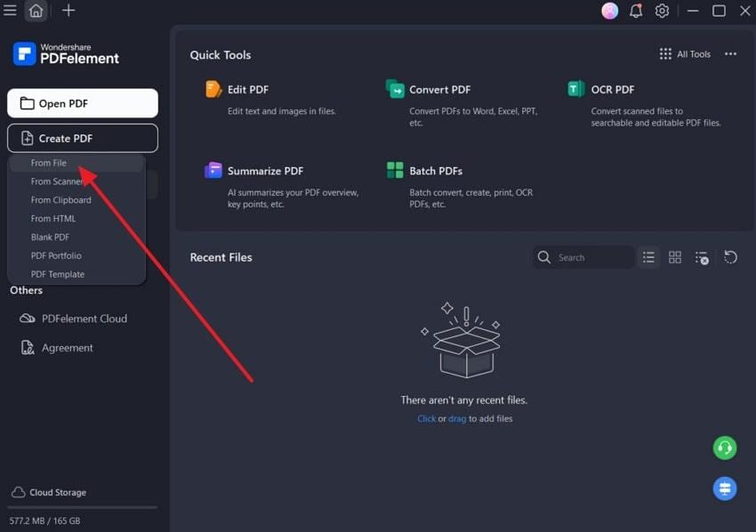Screen dimensions: 756x532
Task: Switch recent files to grid view
Action: tap(675, 257)
